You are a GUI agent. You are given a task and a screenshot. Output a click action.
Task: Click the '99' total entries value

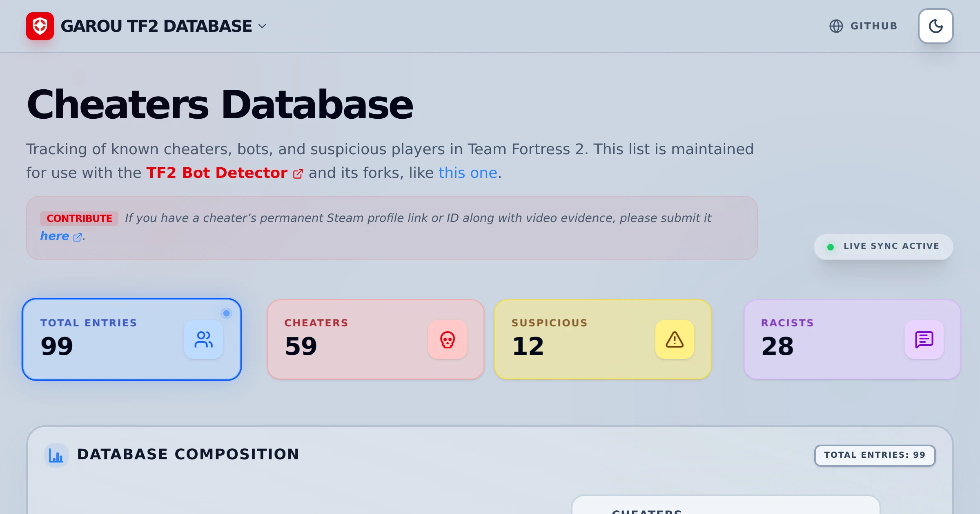(x=57, y=346)
